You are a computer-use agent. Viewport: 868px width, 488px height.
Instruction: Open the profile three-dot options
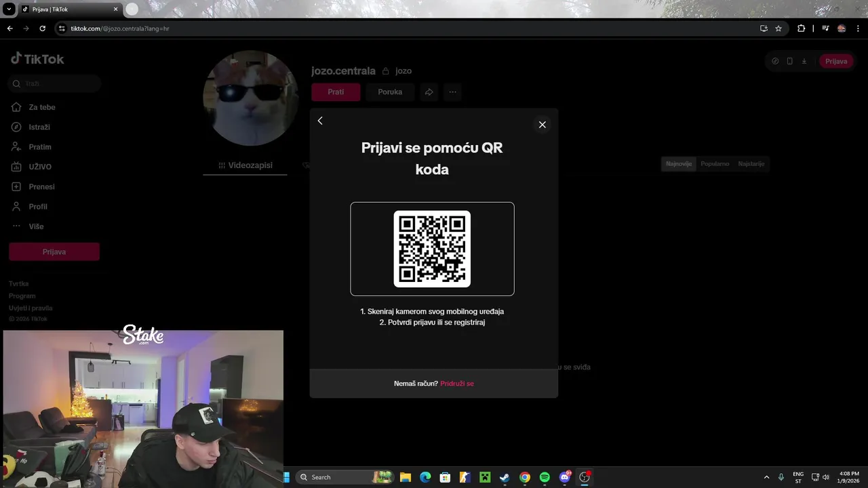(x=452, y=92)
